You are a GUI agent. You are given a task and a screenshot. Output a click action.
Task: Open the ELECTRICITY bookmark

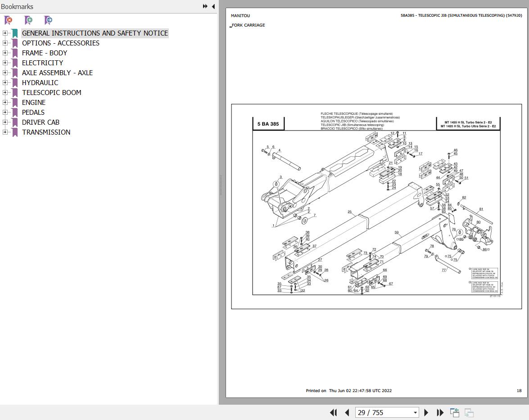coord(42,63)
